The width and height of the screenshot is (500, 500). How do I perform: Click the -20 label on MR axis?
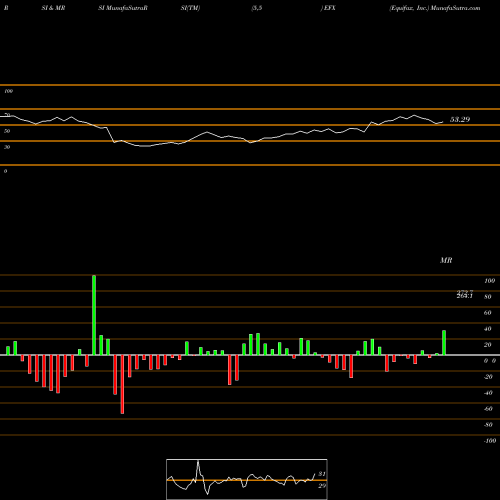point(488,377)
